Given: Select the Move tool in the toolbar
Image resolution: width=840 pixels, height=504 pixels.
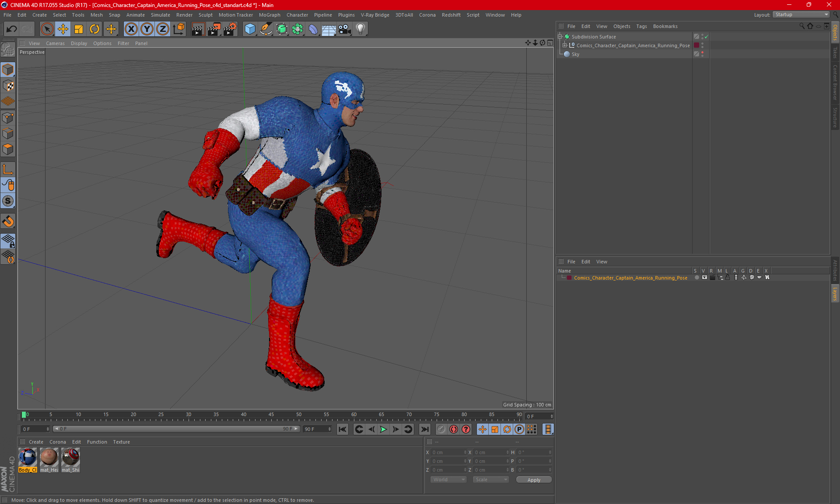Looking at the screenshot, I should [63, 29].
